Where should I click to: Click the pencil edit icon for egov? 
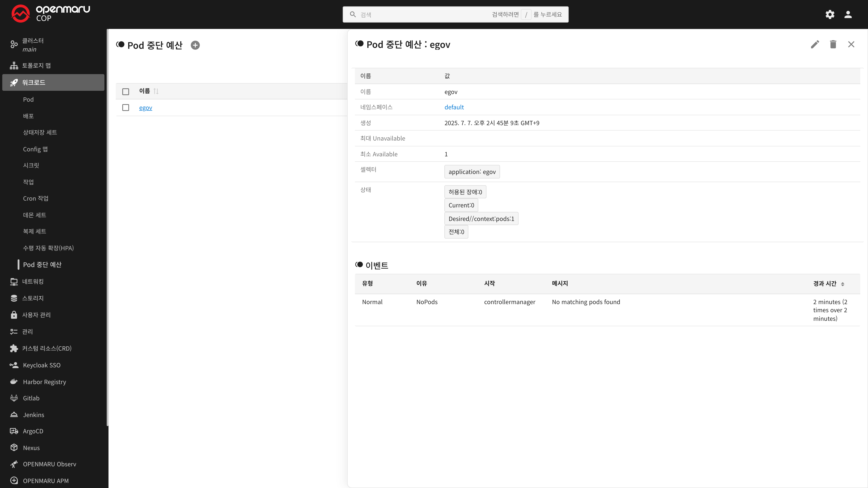[x=815, y=45]
